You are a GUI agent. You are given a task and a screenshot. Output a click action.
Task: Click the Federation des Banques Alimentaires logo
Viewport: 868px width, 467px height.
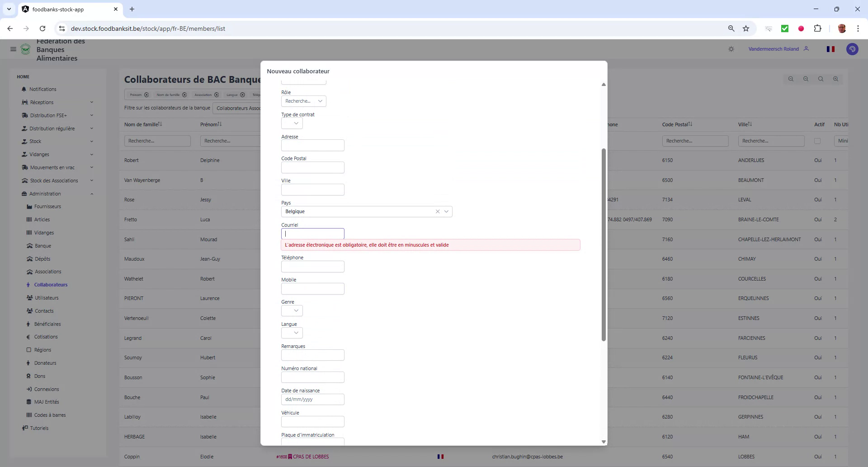[x=25, y=49]
